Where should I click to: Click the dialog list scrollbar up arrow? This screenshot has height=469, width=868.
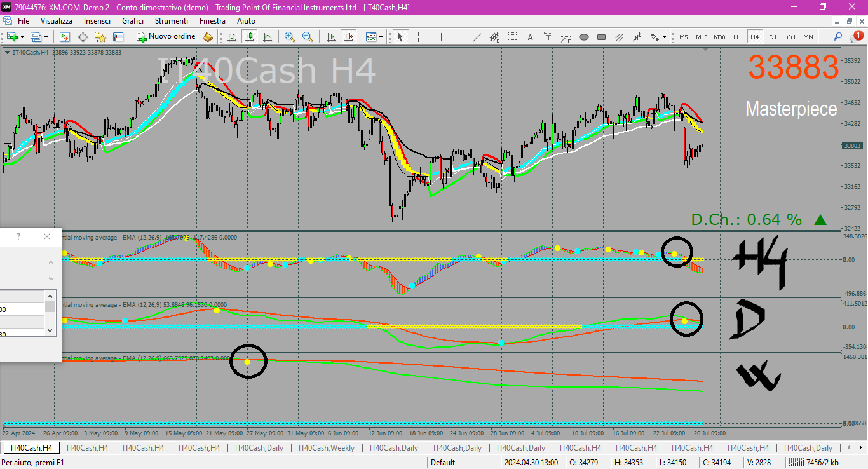50,296
